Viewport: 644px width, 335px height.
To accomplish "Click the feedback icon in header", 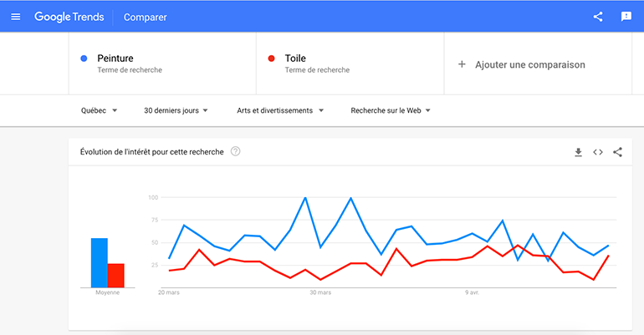I will [626, 17].
